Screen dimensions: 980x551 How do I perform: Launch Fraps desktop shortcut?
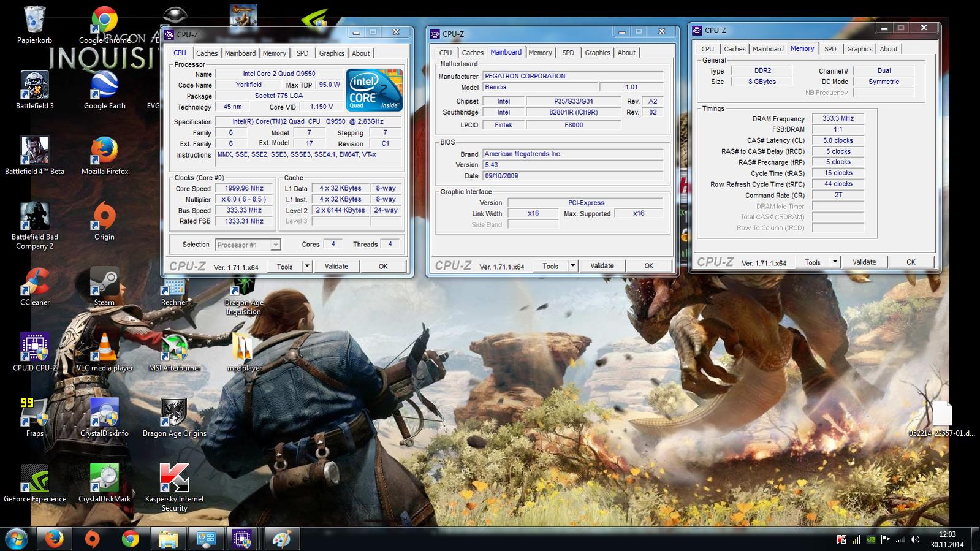(x=35, y=419)
